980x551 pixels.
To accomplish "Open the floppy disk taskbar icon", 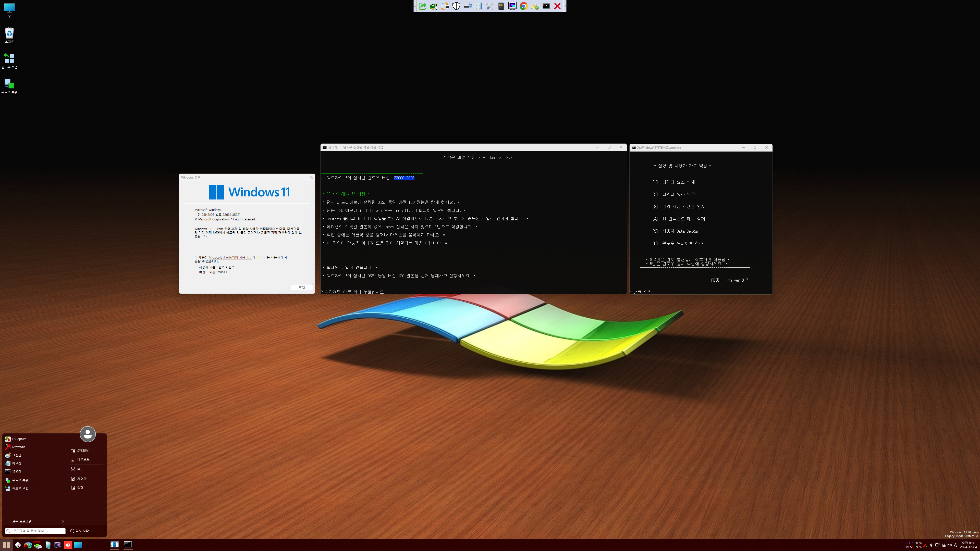I will 18,545.
